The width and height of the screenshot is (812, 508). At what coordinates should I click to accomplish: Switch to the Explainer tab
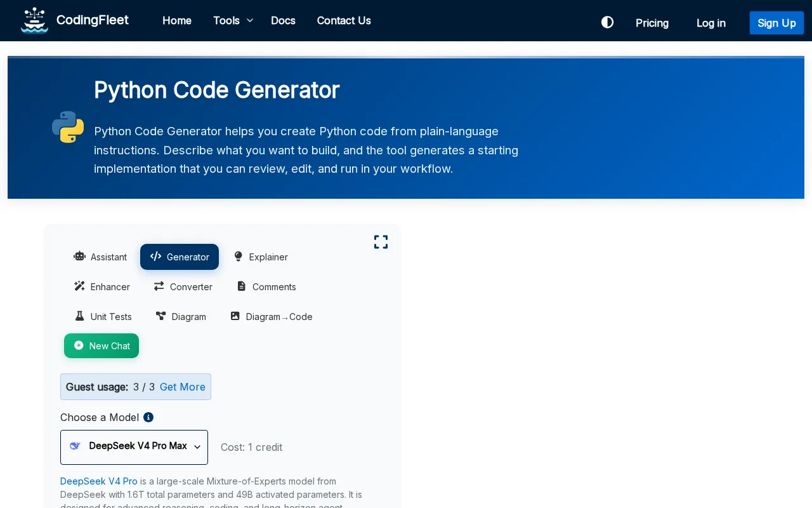260,257
